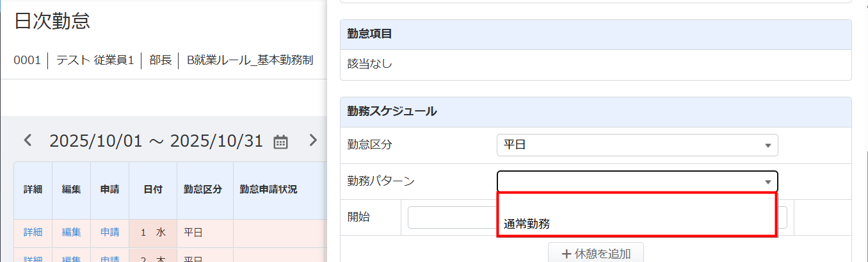This screenshot has width=868, height=262.
Task: Choose the blank option in the 勤務パターン list
Action: (637, 204)
